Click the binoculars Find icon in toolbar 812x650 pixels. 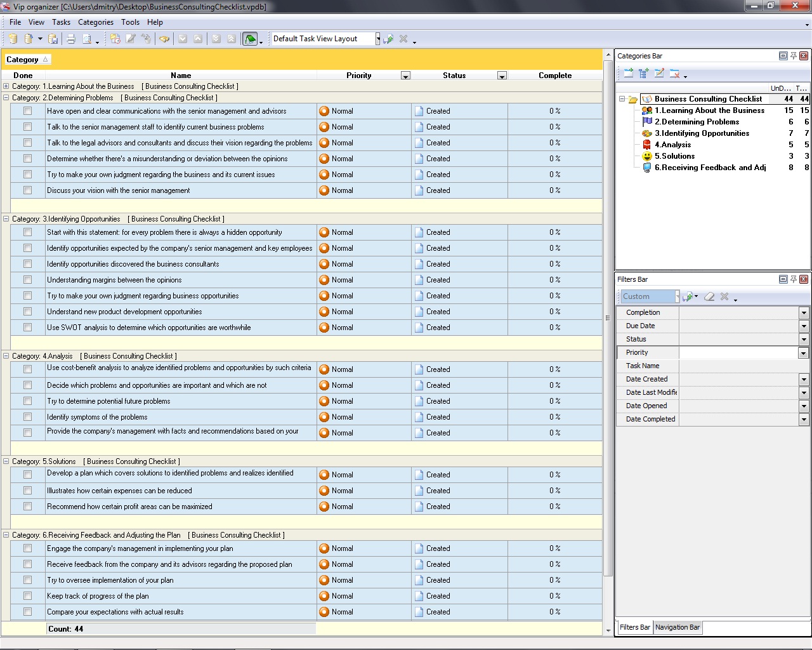164,39
